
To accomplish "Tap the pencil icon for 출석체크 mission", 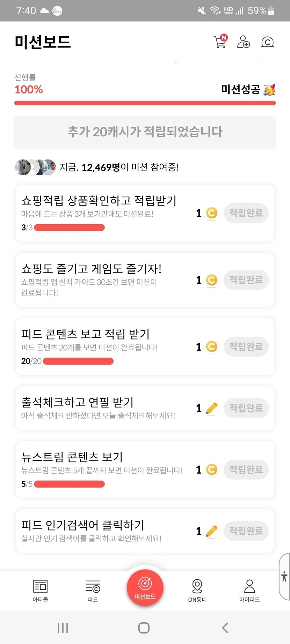I will (x=211, y=408).
